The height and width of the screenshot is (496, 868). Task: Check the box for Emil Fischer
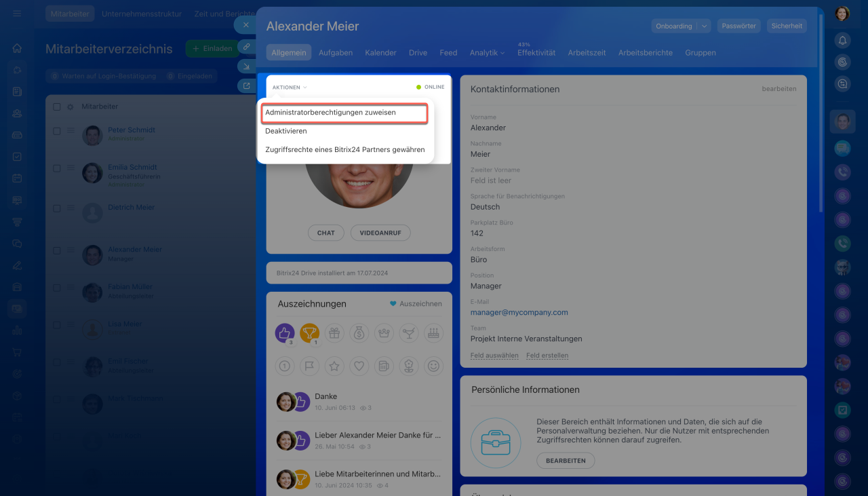pyautogui.click(x=57, y=363)
